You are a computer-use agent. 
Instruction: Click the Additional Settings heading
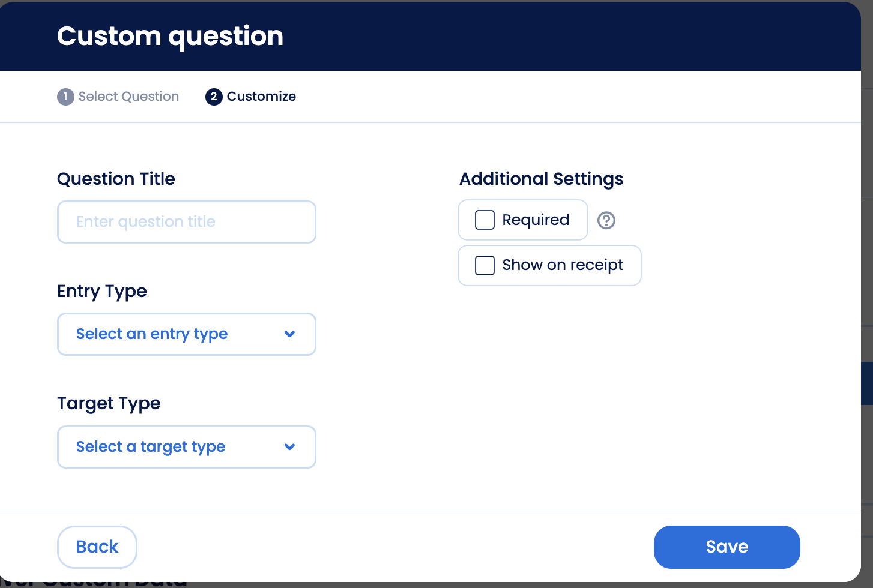point(541,179)
